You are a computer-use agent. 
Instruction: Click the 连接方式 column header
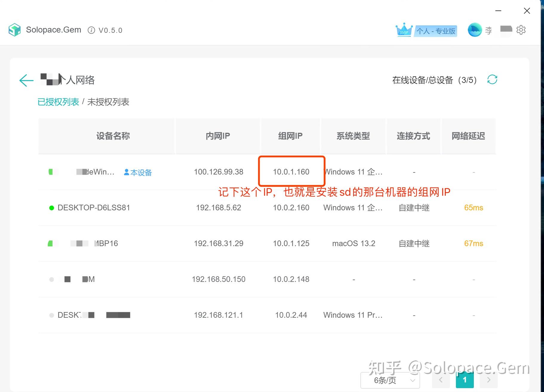point(414,136)
